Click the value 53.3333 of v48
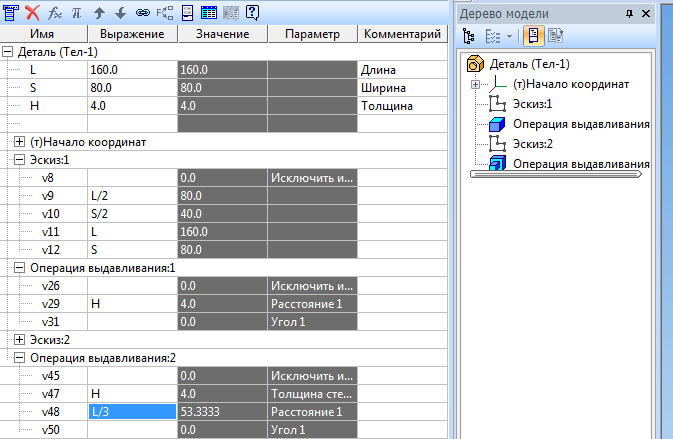The width and height of the screenshot is (673, 439). (222, 412)
